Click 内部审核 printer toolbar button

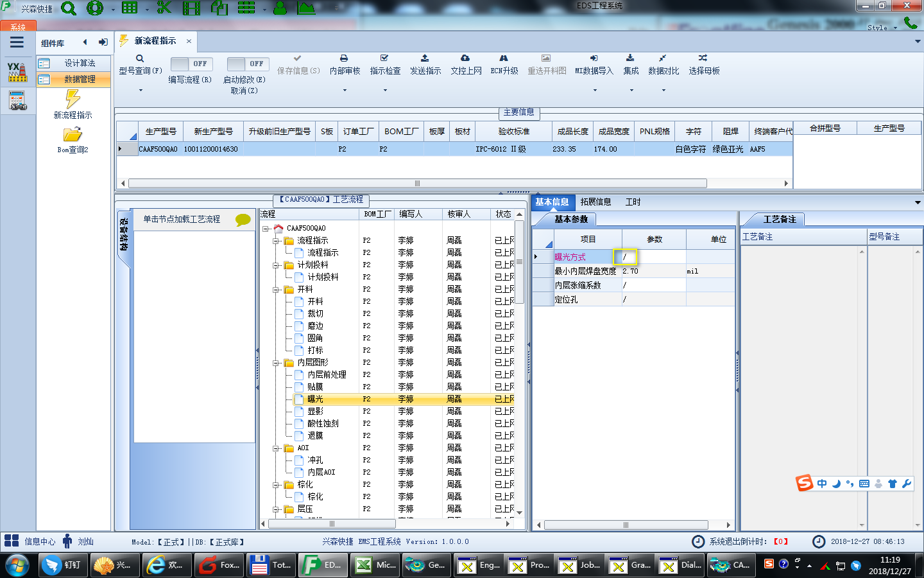pyautogui.click(x=345, y=65)
